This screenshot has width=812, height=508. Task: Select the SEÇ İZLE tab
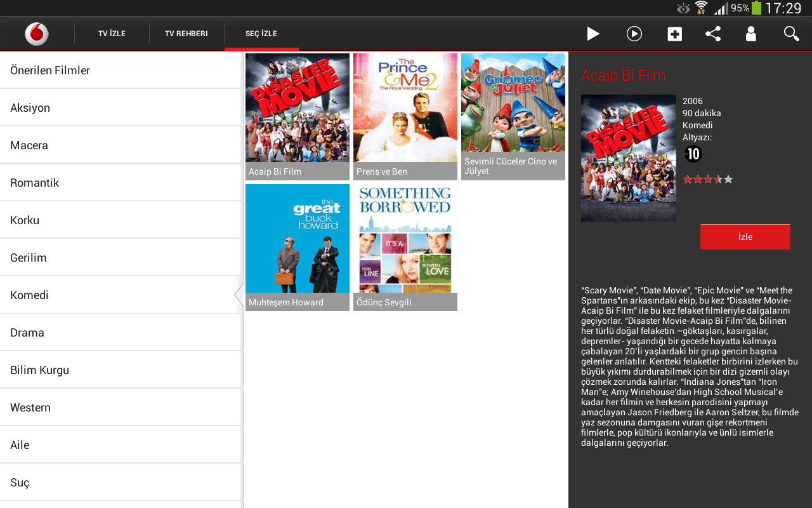pyautogui.click(x=261, y=34)
